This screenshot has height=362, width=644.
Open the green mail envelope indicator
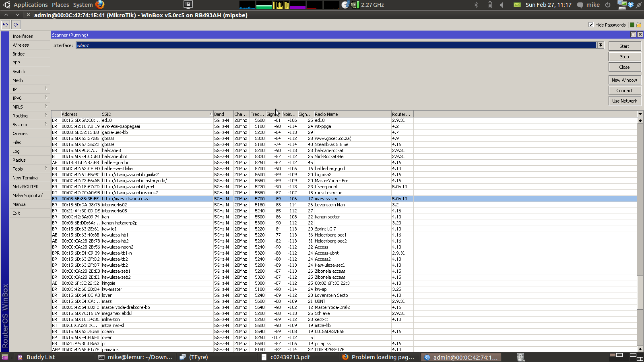517,5
